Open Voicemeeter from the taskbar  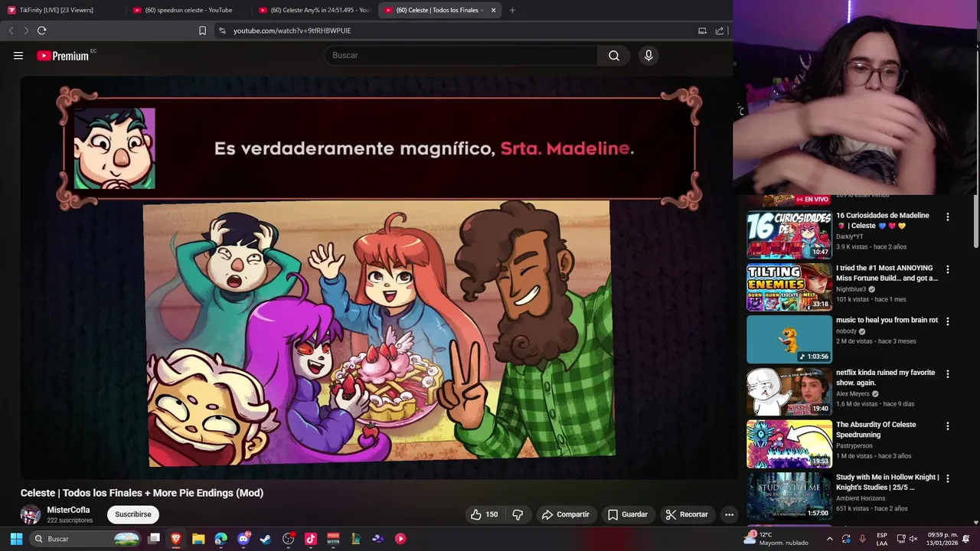coord(333,539)
